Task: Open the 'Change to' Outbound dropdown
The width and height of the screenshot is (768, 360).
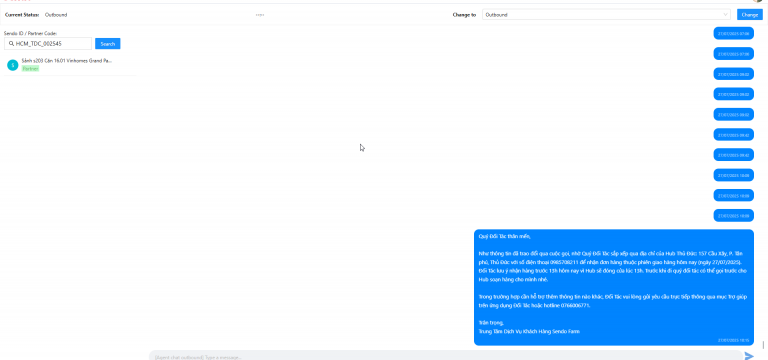Action: [x=606, y=15]
